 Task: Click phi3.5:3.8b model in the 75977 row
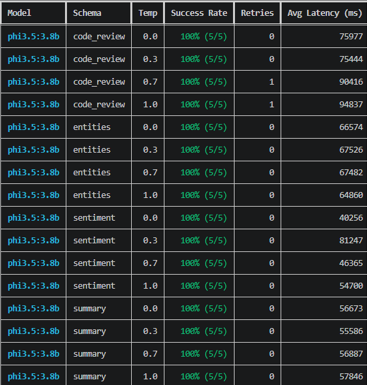click(x=33, y=36)
